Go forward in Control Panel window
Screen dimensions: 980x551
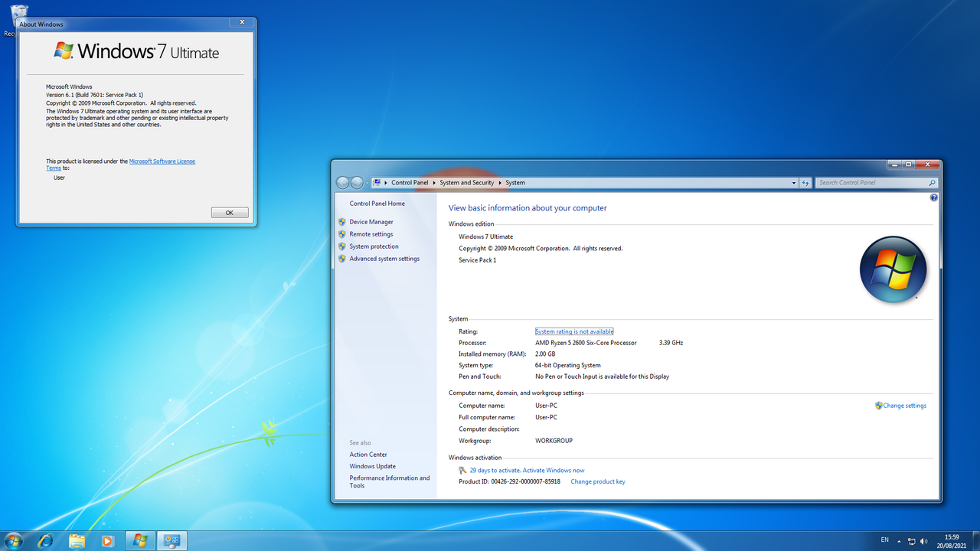point(356,183)
